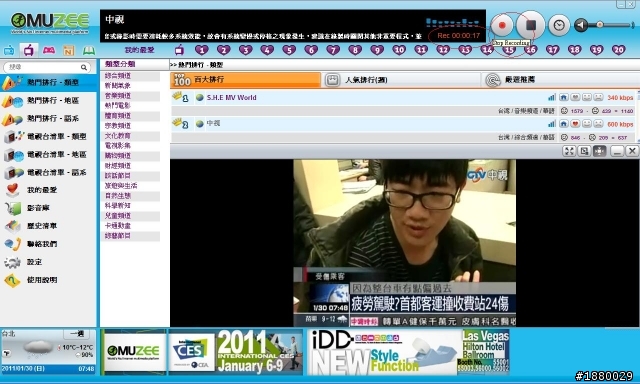This screenshot has width=640, height=384.
Task: Run search with the magnifier icon
Action: tap(84, 67)
